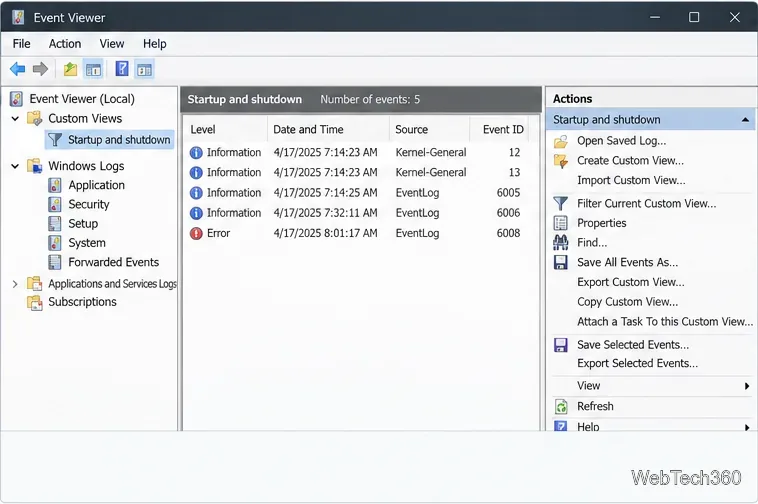Click the Find binoculars icon
The width and height of the screenshot is (758, 504).
pos(561,243)
